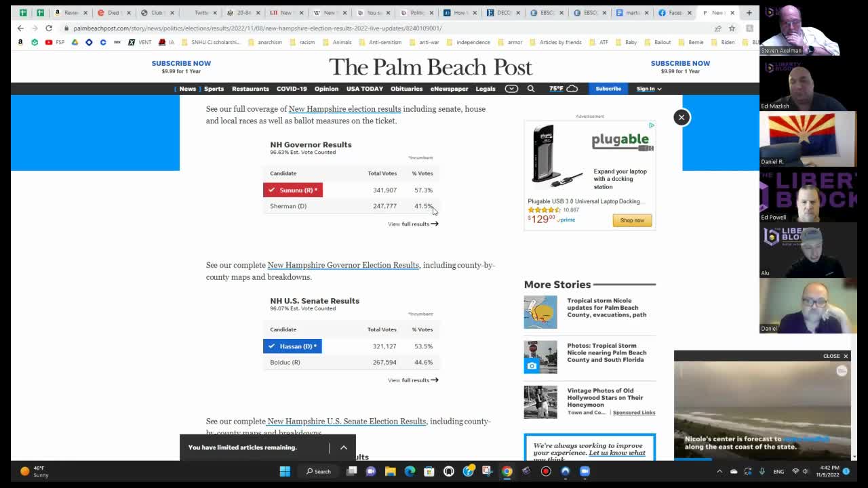
Task: View full results for NH U.S. Senate
Action: (413, 380)
